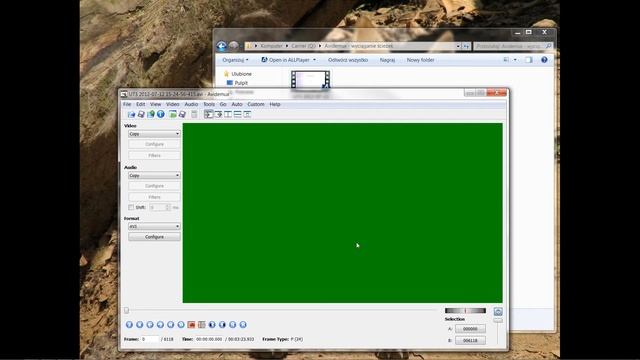
Task: Click Nagraj in Explorer toolbar
Action: click(387, 60)
